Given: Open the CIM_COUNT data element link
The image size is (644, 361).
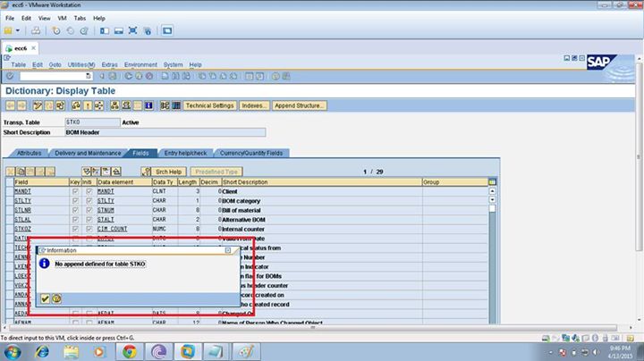Looking at the screenshot, I should [x=112, y=229].
